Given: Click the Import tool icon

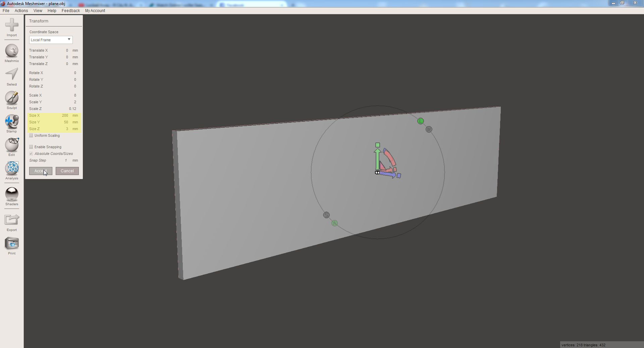Looking at the screenshot, I should click(12, 25).
